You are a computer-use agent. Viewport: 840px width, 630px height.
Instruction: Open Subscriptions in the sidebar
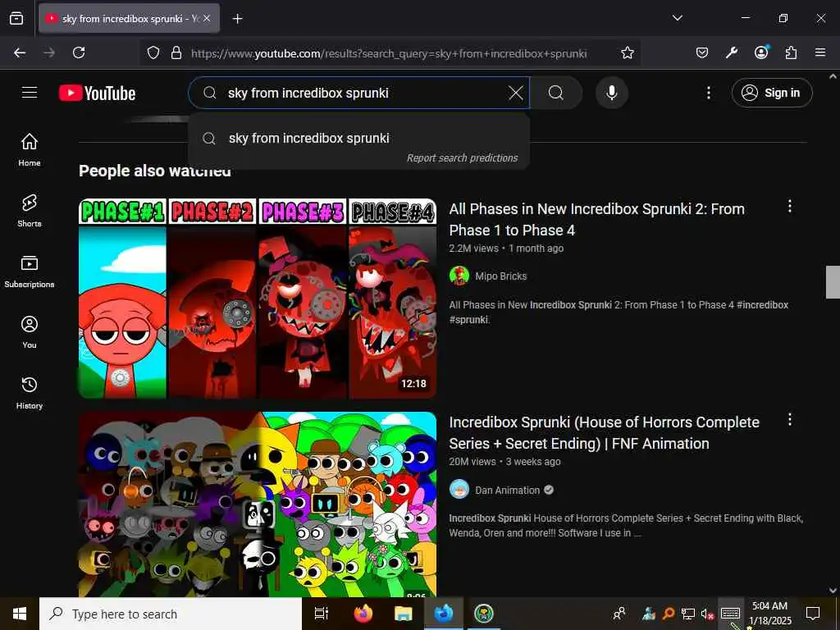(x=30, y=272)
